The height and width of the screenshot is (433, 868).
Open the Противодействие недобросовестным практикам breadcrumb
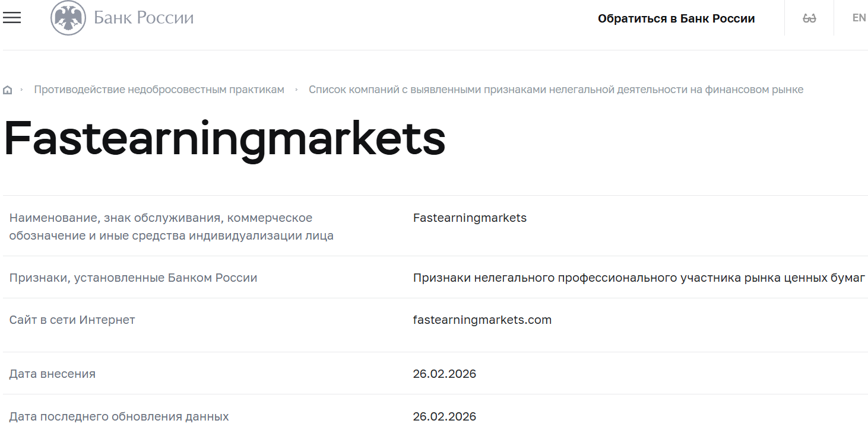point(159,89)
